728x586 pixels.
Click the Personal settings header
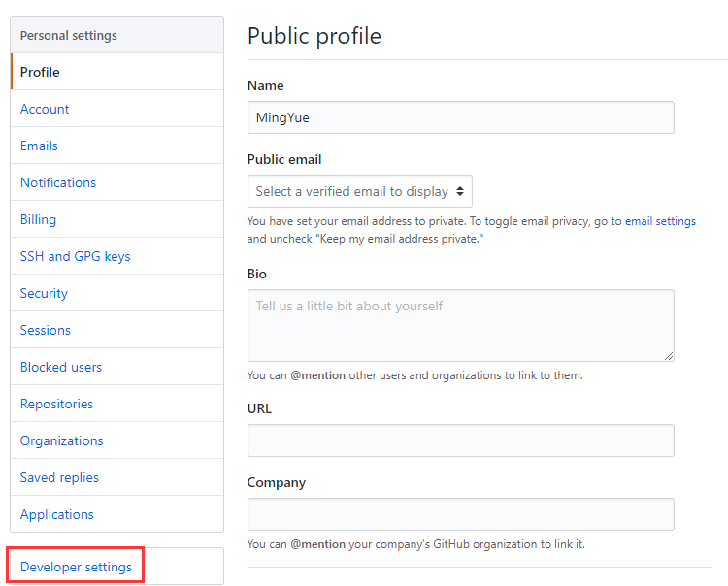click(117, 35)
